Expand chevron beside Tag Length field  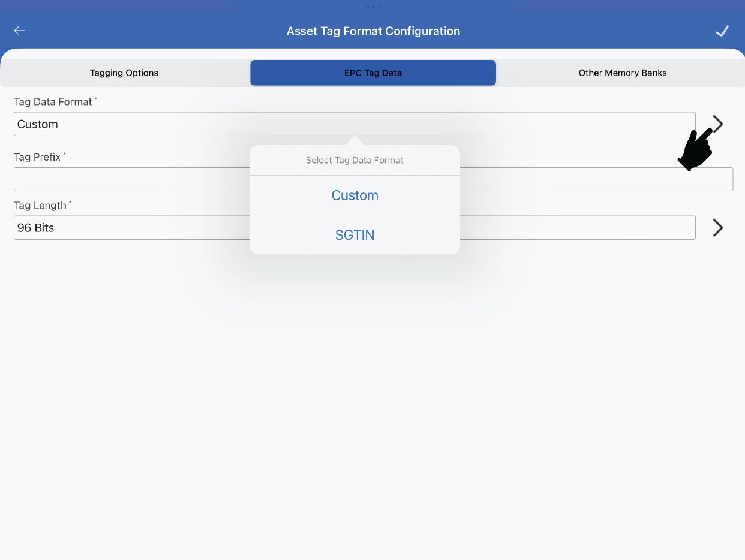coord(717,228)
